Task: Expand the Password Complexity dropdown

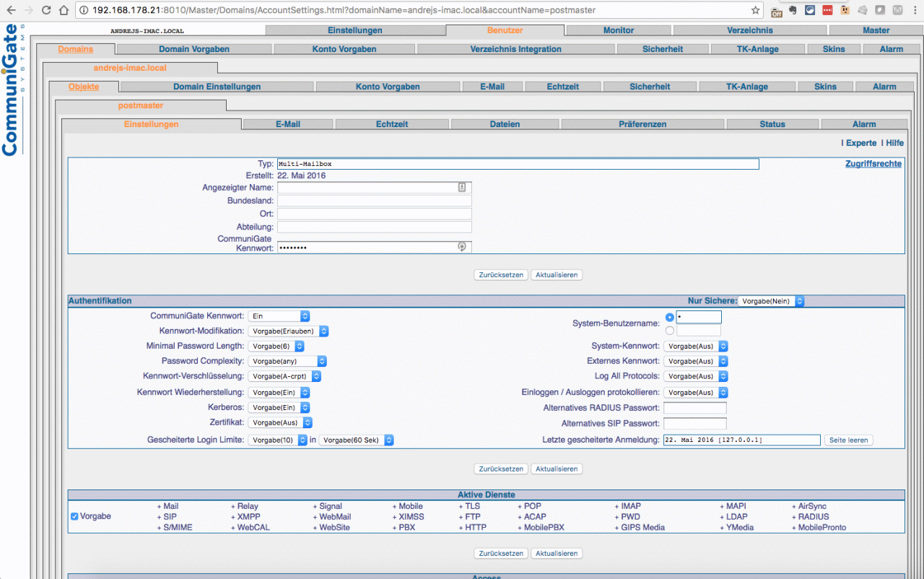Action: point(287,361)
